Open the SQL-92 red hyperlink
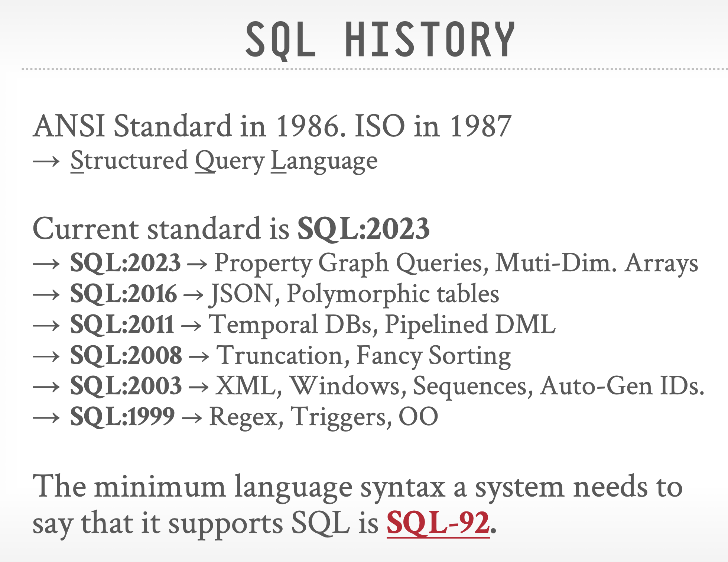Viewport: 728px width, 562px height. pyautogui.click(x=438, y=523)
